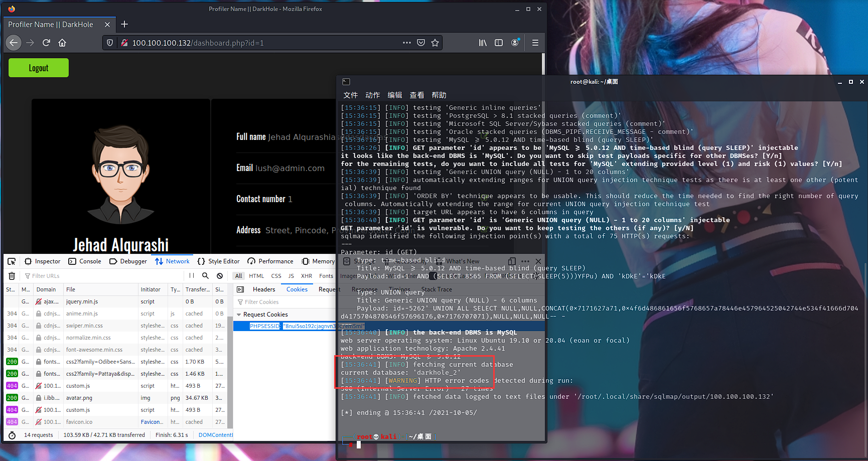Click the Firefox logo in title bar
This screenshot has height=461, width=868.
[x=12, y=9]
